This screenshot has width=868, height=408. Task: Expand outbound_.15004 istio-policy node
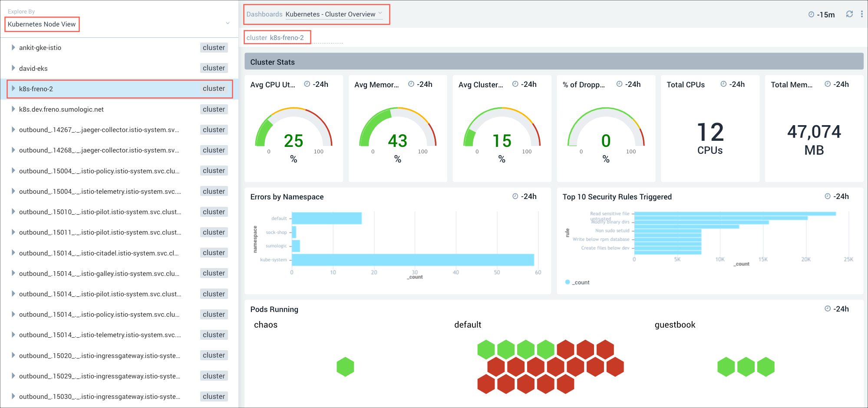pyautogui.click(x=13, y=171)
